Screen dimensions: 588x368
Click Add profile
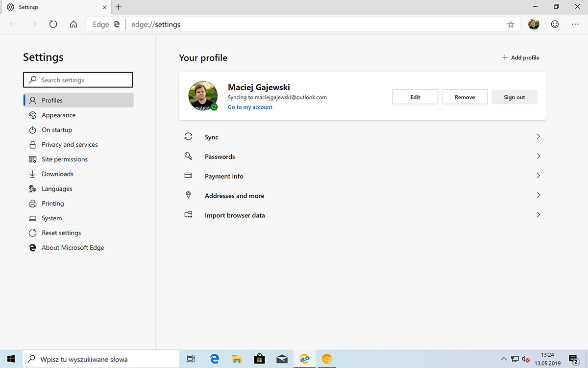(520, 57)
